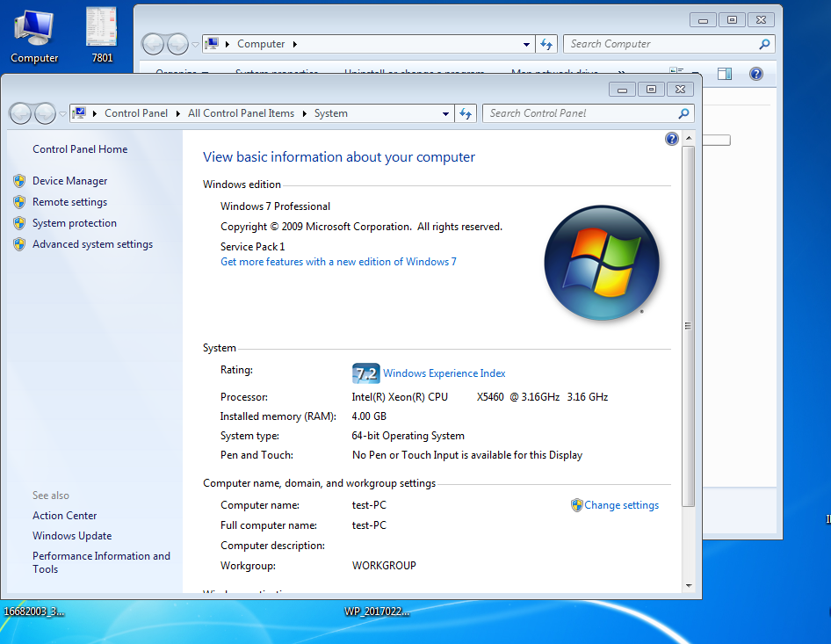
Task: Expand the arrow after Computer breadcrumb
Action: (x=295, y=44)
